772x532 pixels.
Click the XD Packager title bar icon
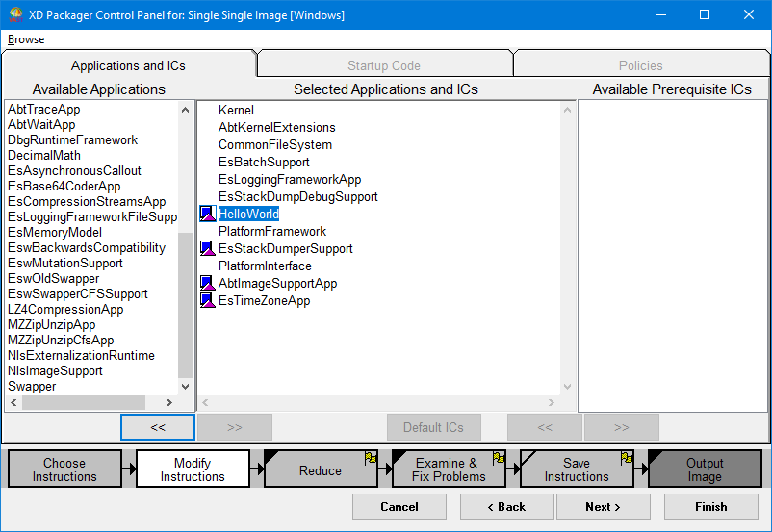tap(14, 15)
